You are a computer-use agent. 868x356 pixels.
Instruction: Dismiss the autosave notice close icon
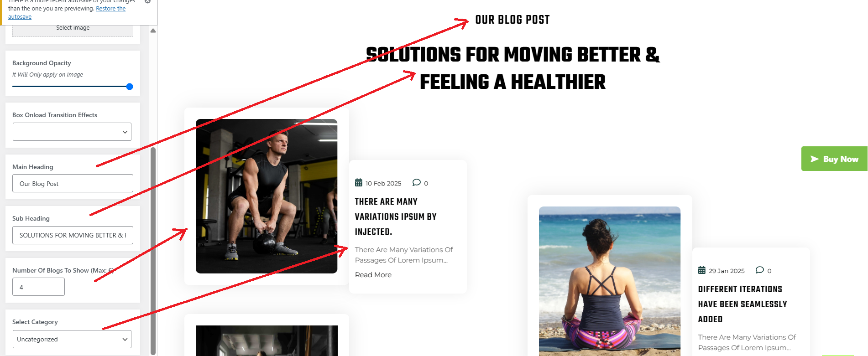[x=147, y=1]
